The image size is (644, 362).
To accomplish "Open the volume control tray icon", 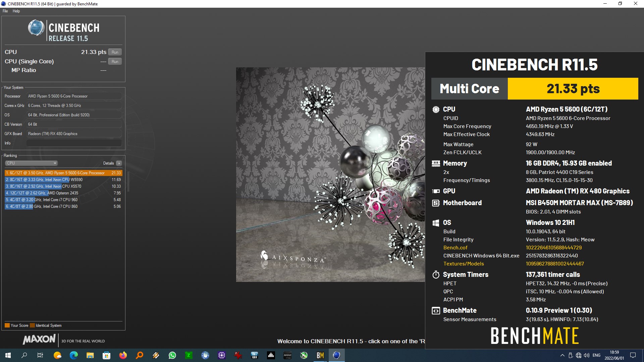I will (x=587, y=355).
